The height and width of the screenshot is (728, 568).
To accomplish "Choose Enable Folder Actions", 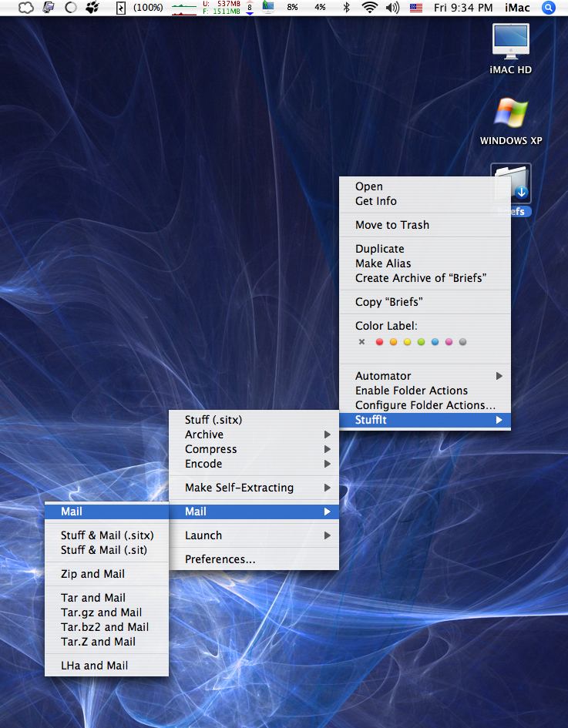I will pos(425,391).
